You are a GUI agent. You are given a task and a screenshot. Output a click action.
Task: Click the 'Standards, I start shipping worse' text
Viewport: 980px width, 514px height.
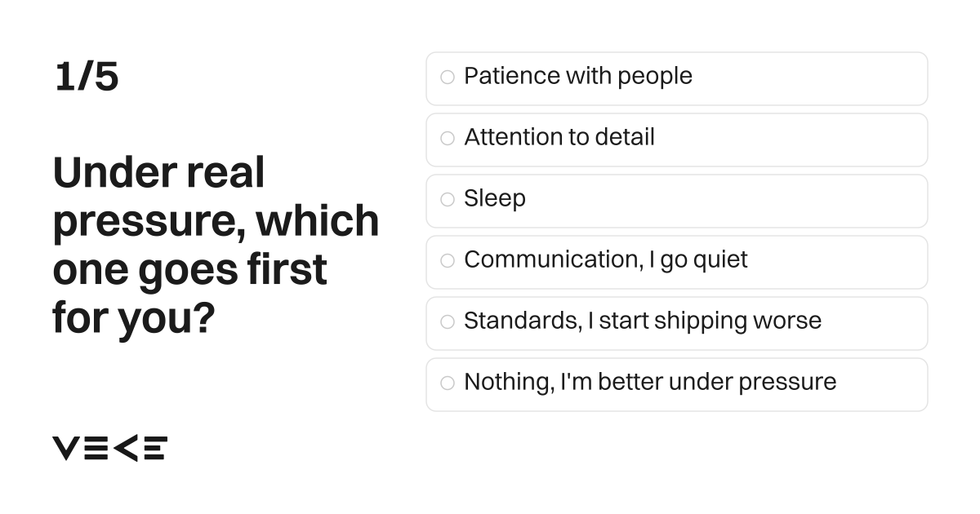(643, 321)
